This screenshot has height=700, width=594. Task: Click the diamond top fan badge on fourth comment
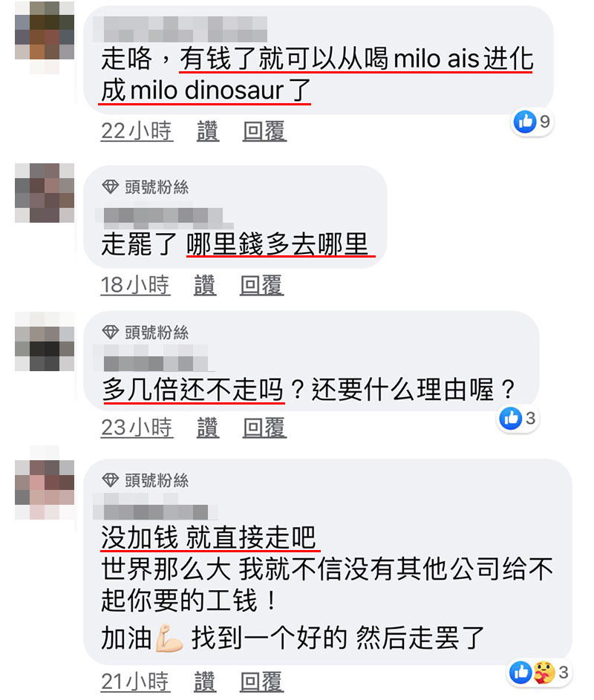(111, 480)
